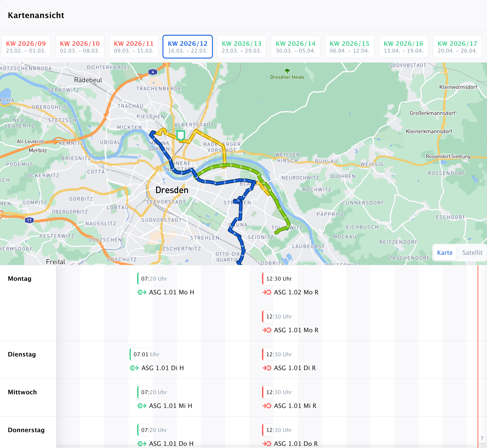This screenshot has width=487, height=448.
Task: Open tour ASG 1.01 Do H
Action: pos(171,443)
